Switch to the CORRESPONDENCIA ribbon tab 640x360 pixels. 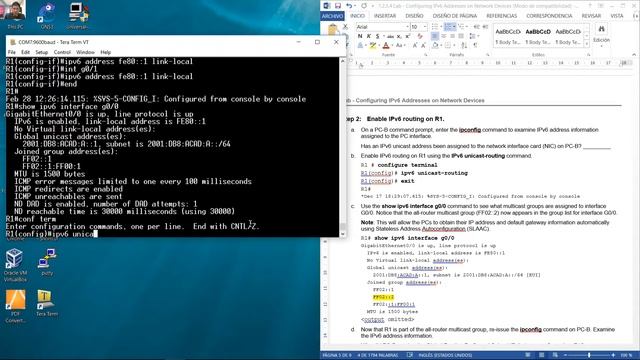click(x=549, y=16)
